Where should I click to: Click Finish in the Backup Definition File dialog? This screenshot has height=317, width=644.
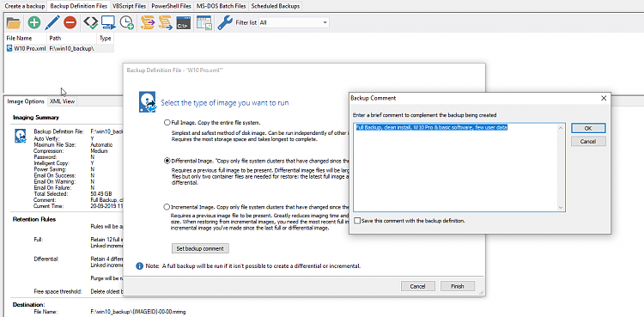click(x=457, y=286)
